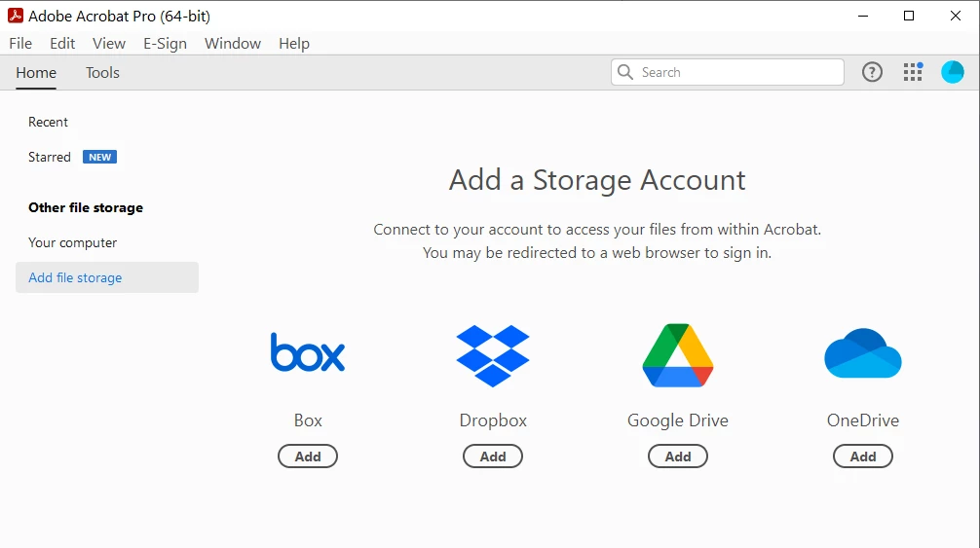Add a OneDrive storage account
This screenshot has width=980, height=548.
[863, 457]
